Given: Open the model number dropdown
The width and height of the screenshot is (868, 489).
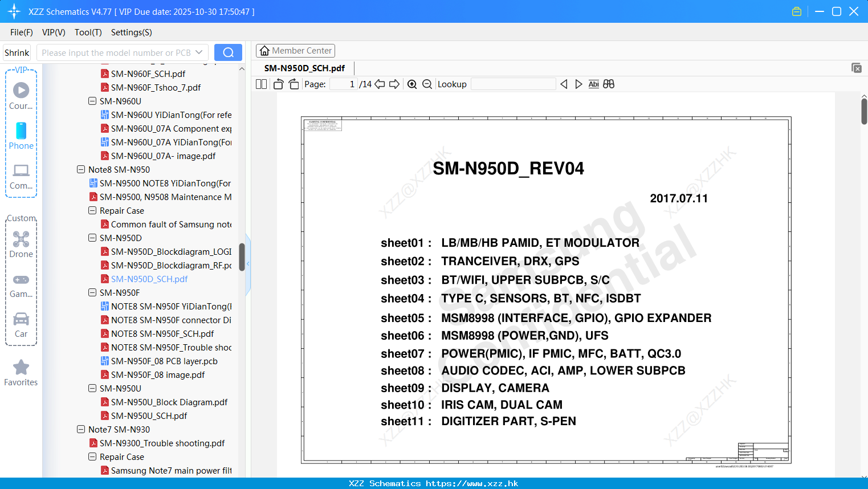Looking at the screenshot, I should pos(199,52).
